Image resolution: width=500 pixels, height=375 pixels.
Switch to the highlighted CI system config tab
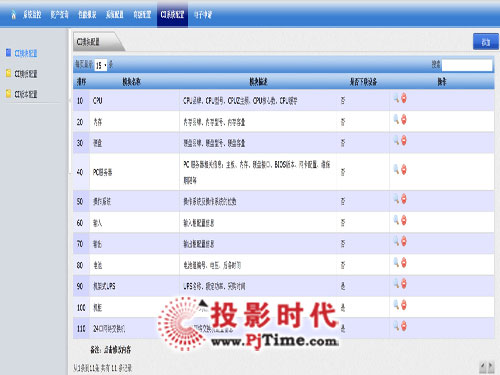(172, 14)
